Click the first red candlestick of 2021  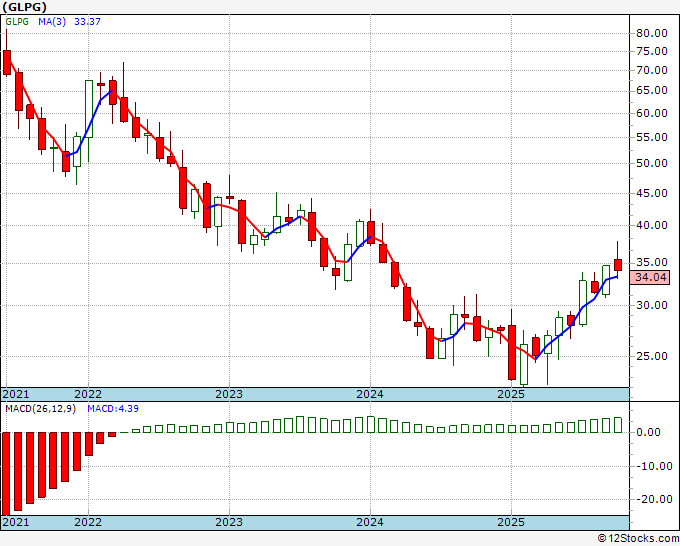click(7, 62)
